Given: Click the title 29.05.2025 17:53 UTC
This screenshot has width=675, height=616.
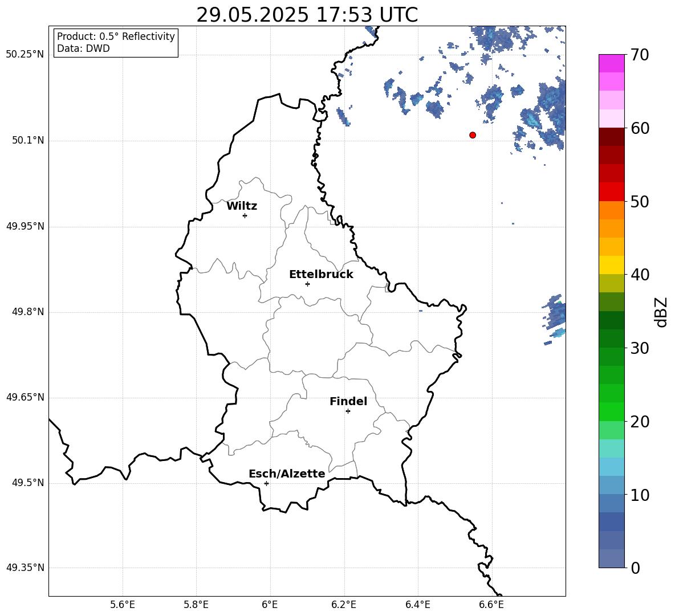Looking at the screenshot, I should click(x=307, y=15).
